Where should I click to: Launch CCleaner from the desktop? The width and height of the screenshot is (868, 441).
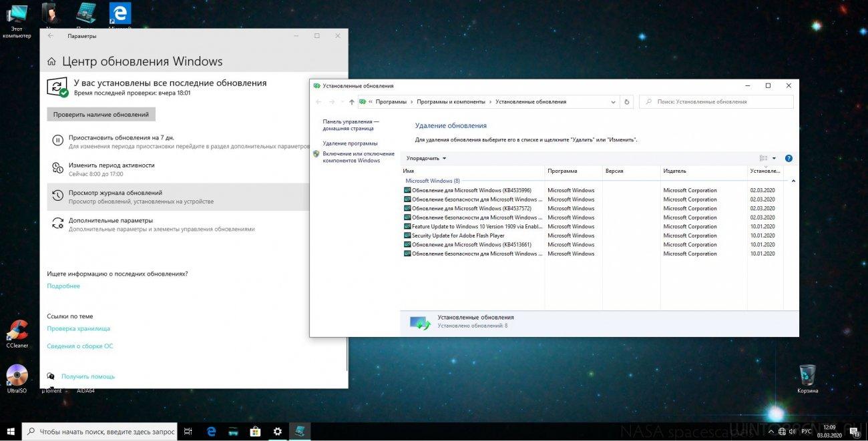pyautogui.click(x=17, y=334)
